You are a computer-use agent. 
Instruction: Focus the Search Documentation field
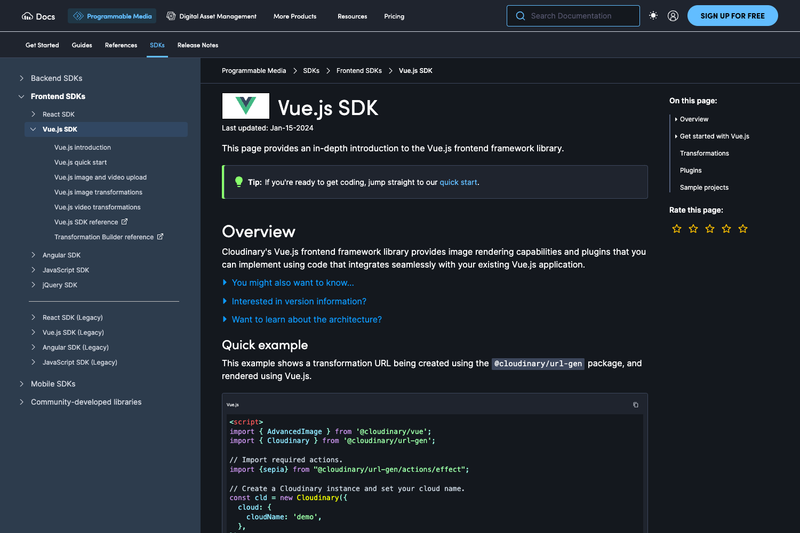(x=573, y=16)
